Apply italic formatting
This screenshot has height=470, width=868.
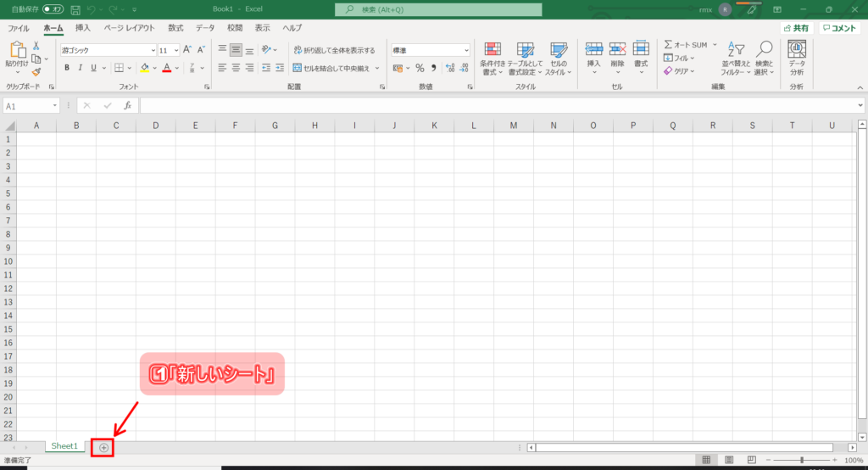(81, 68)
